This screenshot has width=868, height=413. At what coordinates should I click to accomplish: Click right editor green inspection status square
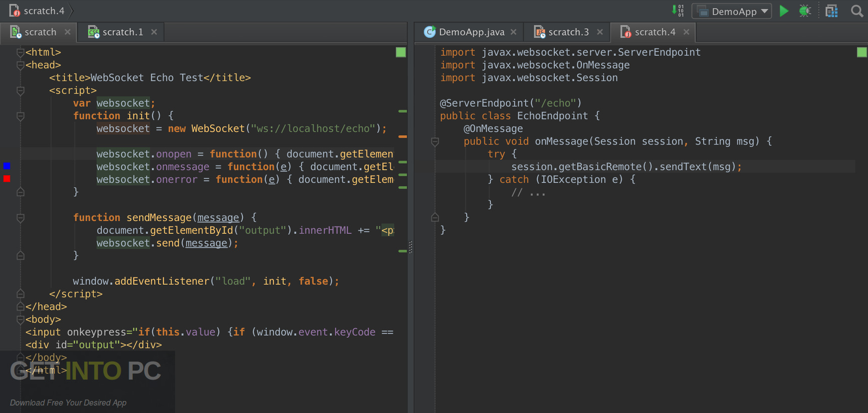[x=862, y=52]
